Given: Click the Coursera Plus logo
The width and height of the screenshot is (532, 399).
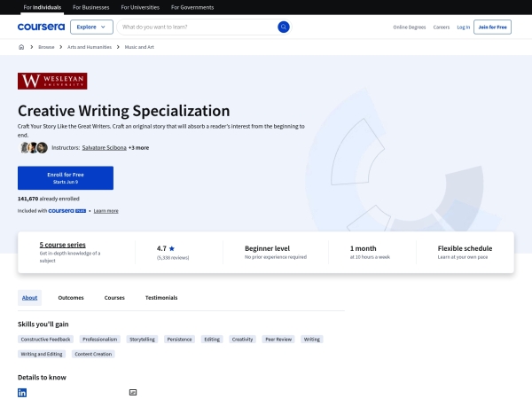Looking at the screenshot, I should click(x=67, y=211).
